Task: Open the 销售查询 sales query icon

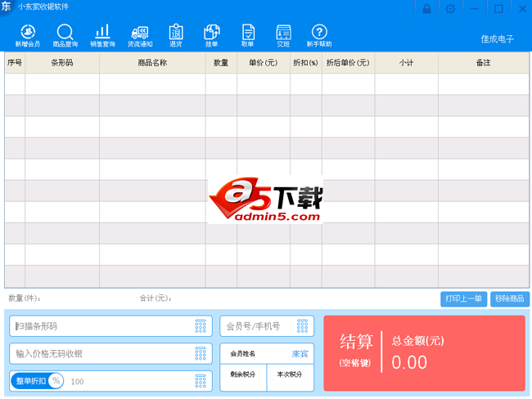Action: point(102,36)
